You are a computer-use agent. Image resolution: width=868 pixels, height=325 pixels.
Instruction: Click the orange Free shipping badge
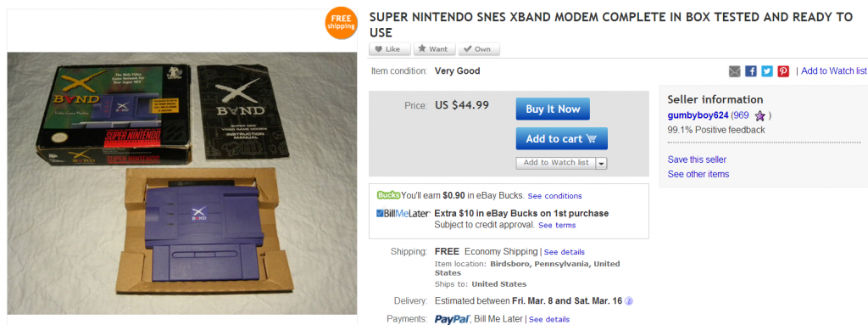click(x=342, y=23)
